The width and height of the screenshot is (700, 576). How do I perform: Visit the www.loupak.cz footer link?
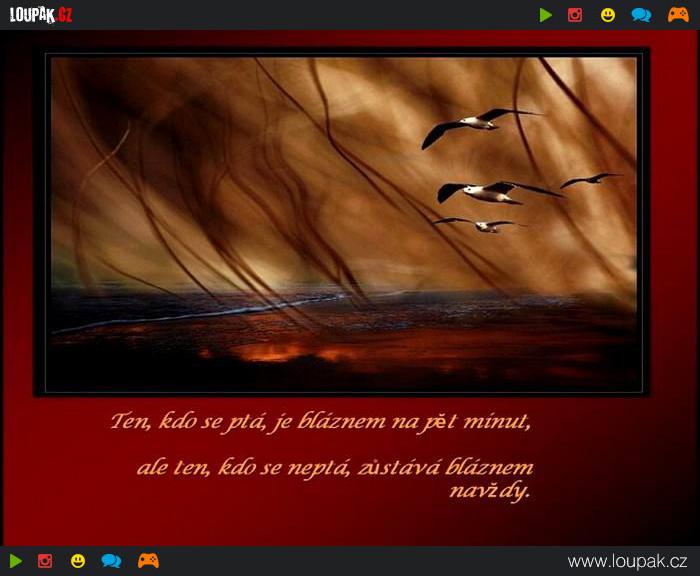coord(627,561)
